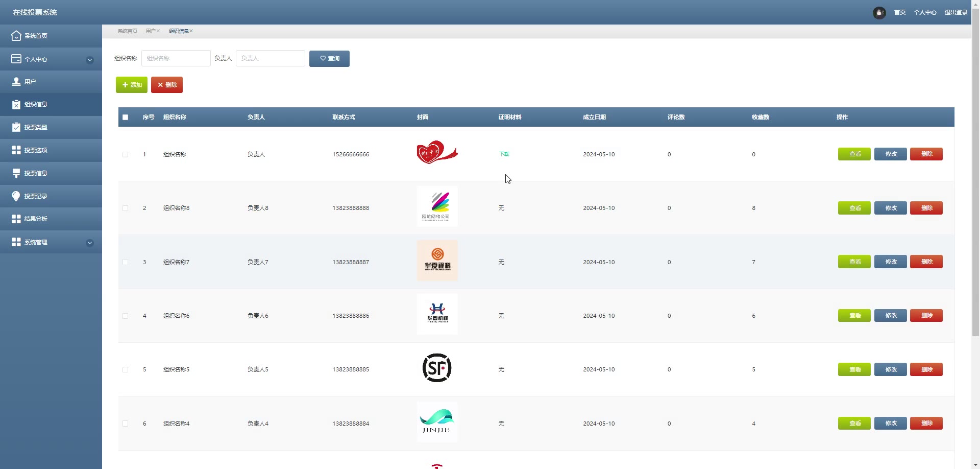Select the checkbox for row 组织名称
The width and height of the screenshot is (980, 469).
126,154
